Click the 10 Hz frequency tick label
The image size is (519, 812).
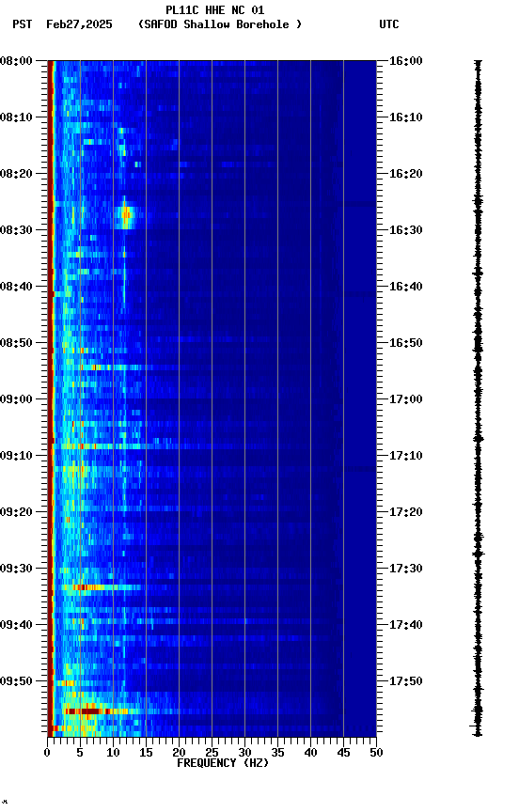[113, 754]
